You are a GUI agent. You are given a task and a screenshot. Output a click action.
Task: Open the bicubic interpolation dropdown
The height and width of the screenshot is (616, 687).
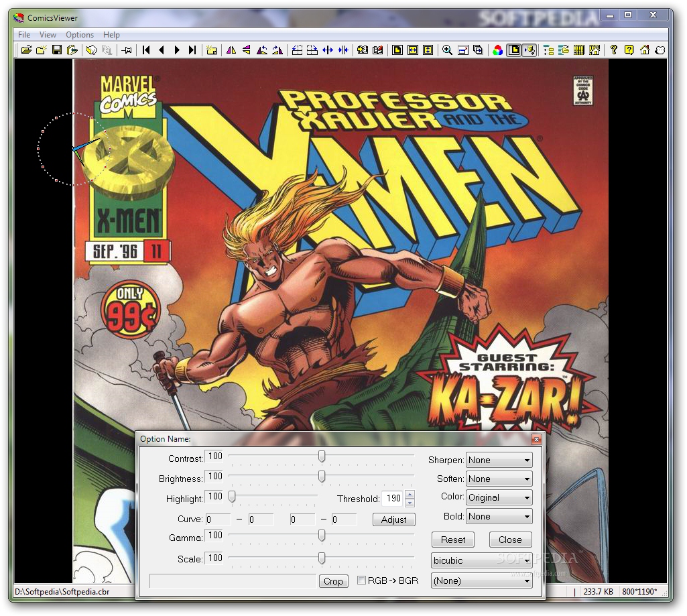[481, 560]
